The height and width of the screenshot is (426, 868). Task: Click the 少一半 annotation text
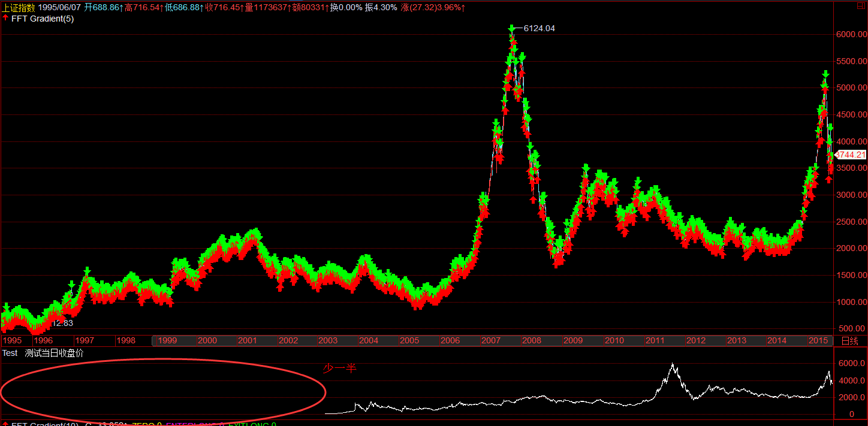[340, 368]
